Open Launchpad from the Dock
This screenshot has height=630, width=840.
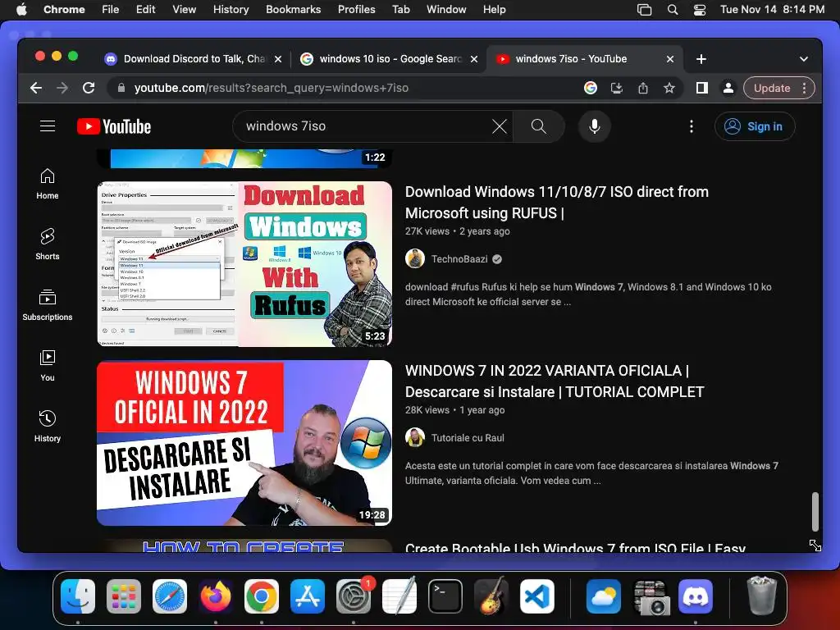[124, 596]
